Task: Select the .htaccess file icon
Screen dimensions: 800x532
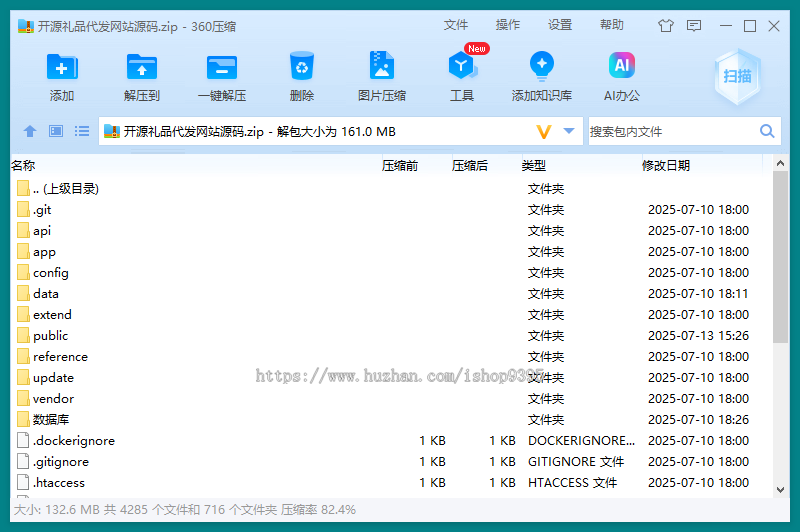Action: (x=23, y=482)
